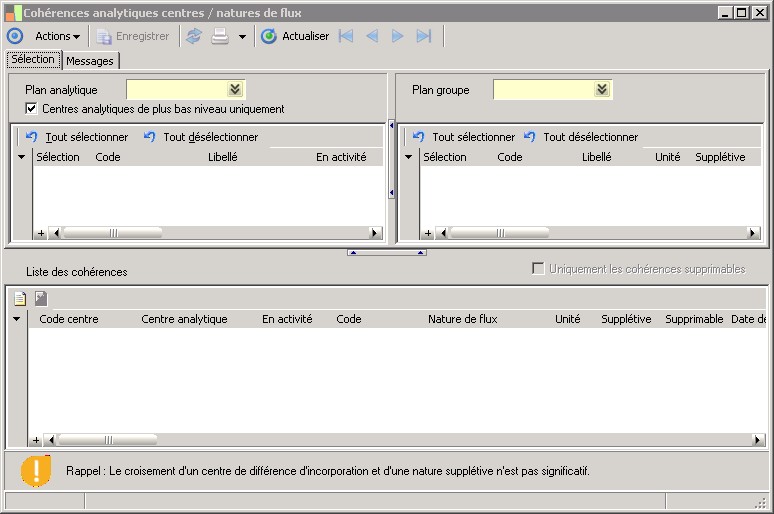This screenshot has width=774, height=514.
Task: Open the print options dropdown arrow
Action: tap(242, 37)
